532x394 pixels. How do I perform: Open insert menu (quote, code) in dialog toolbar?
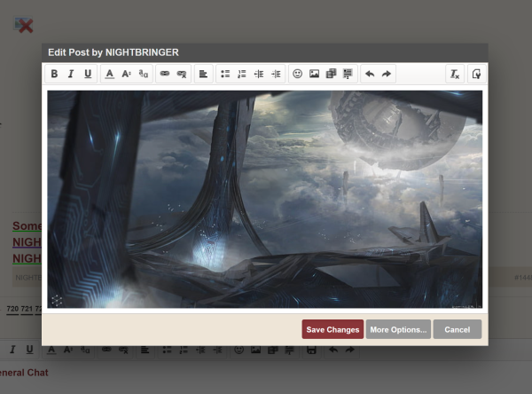tap(348, 74)
